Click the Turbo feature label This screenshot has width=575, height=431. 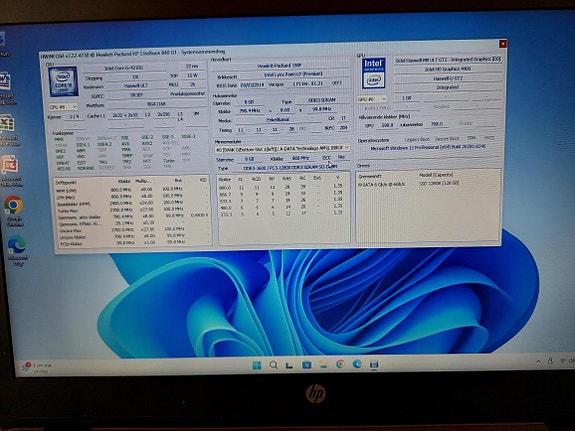click(169, 161)
